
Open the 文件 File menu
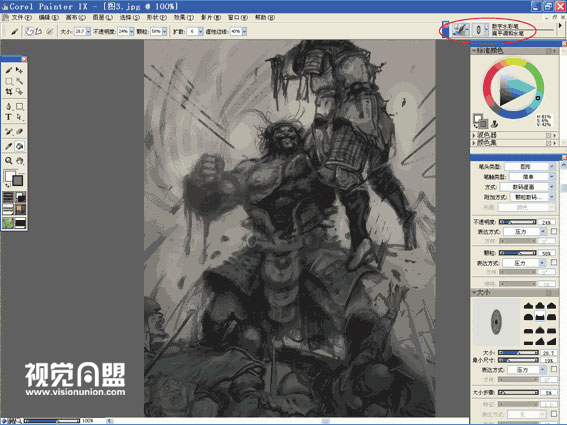pos(21,17)
